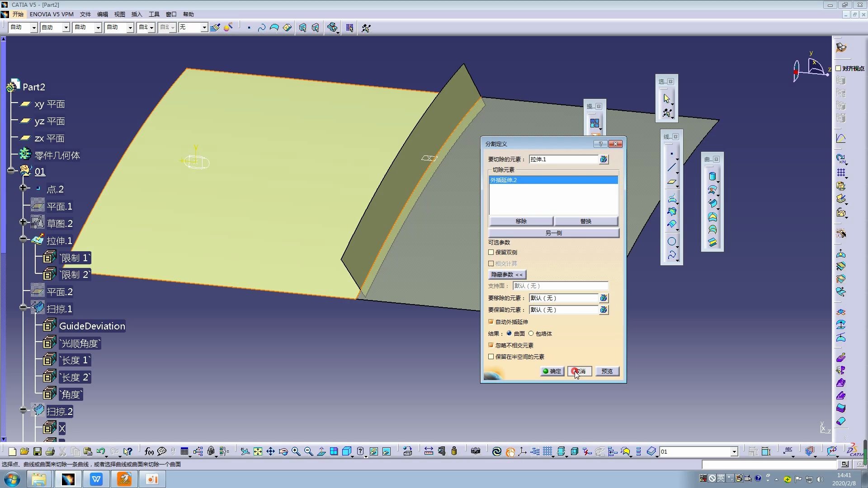The image size is (868, 488).
Task: Check 保留在半空间的元素 option
Action: tap(491, 357)
